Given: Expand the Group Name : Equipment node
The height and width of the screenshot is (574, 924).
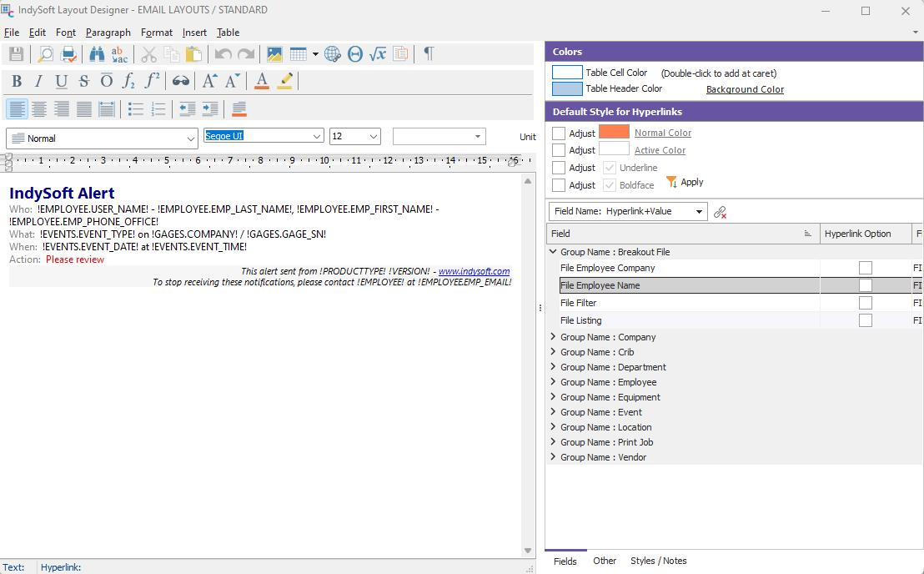Looking at the screenshot, I should click(553, 397).
